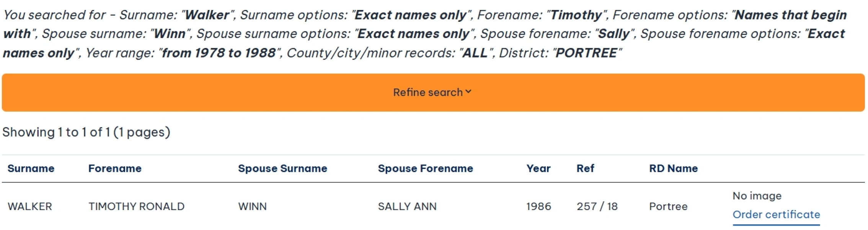Image resolution: width=868 pixels, height=230 pixels.
Task: Click the Forename column header
Action: pos(115,169)
